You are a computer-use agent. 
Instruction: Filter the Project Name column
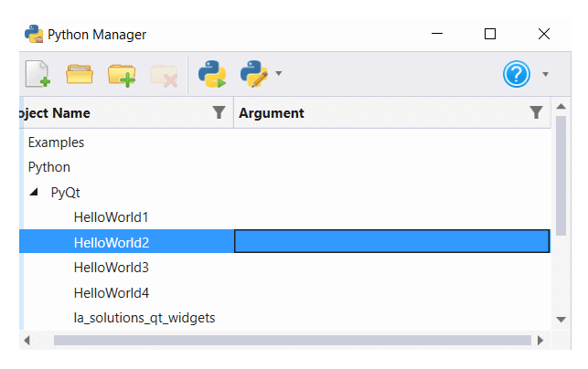[x=219, y=112]
